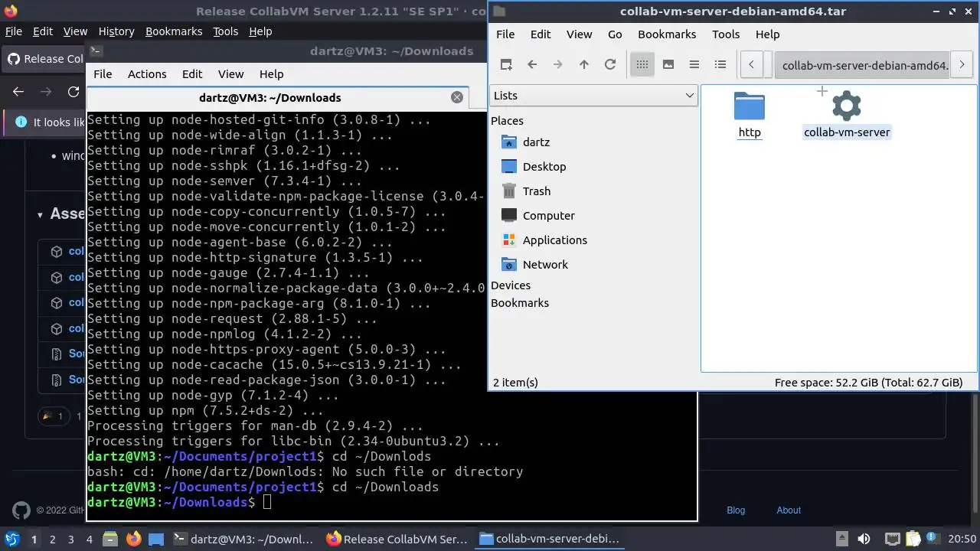Viewport: 980px width, 551px height.
Task: Switch file manager to detailed list view
Action: click(720, 65)
